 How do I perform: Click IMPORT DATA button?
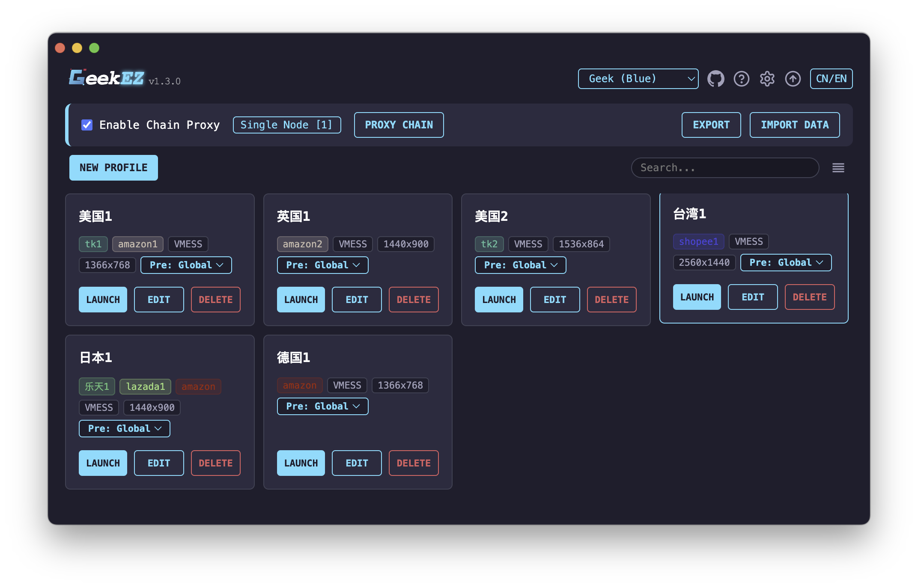(794, 125)
